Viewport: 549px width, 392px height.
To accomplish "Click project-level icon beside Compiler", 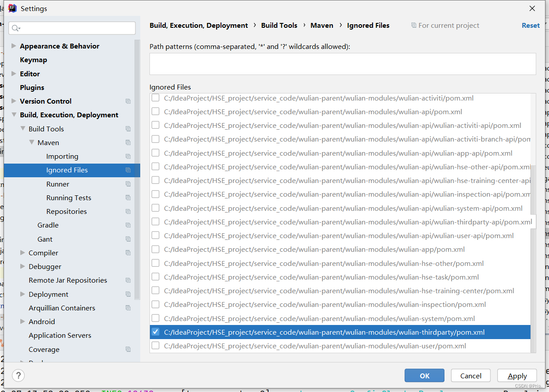I will pyautogui.click(x=128, y=253).
